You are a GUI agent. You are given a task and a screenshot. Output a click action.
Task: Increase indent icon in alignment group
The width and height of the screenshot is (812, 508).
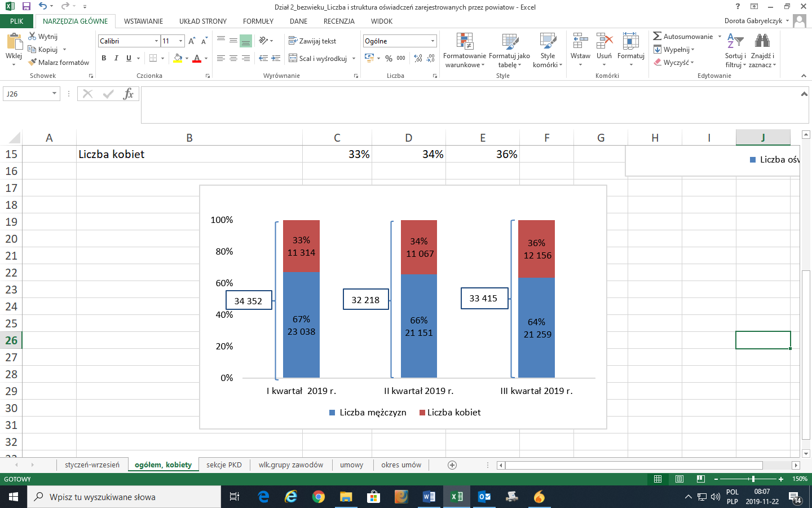pos(276,58)
